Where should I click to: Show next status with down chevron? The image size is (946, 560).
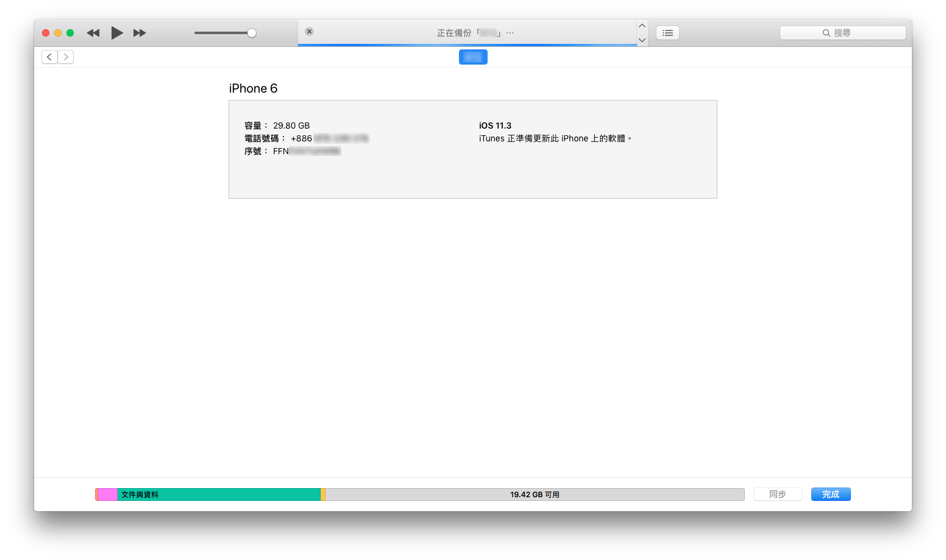coord(642,40)
